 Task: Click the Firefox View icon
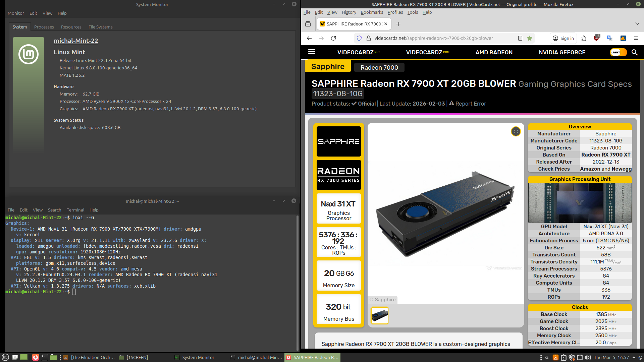coord(308,24)
